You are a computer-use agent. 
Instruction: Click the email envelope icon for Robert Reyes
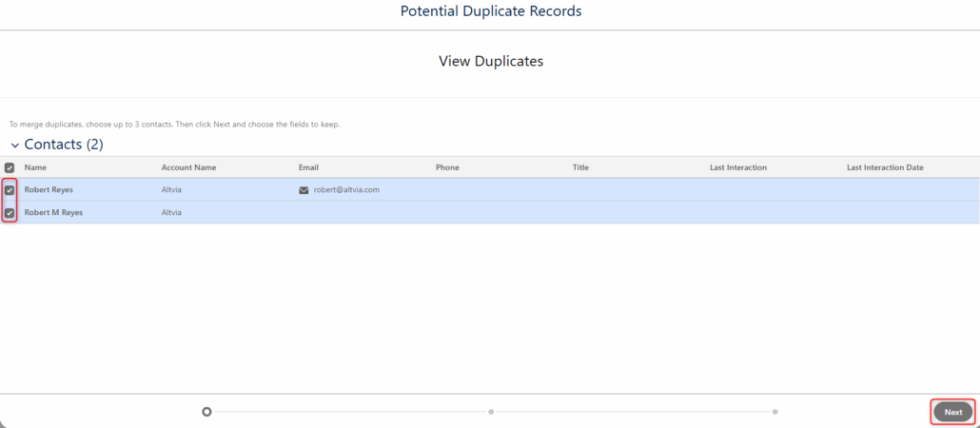click(x=304, y=190)
